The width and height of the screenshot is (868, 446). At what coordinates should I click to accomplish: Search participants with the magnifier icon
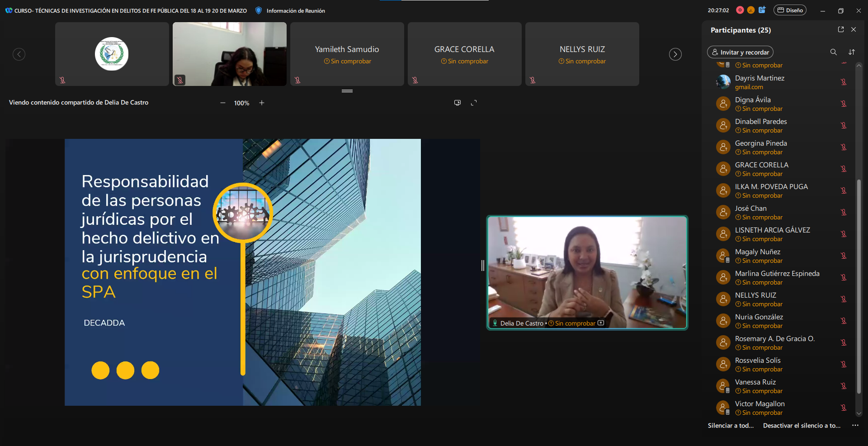click(833, 52)
